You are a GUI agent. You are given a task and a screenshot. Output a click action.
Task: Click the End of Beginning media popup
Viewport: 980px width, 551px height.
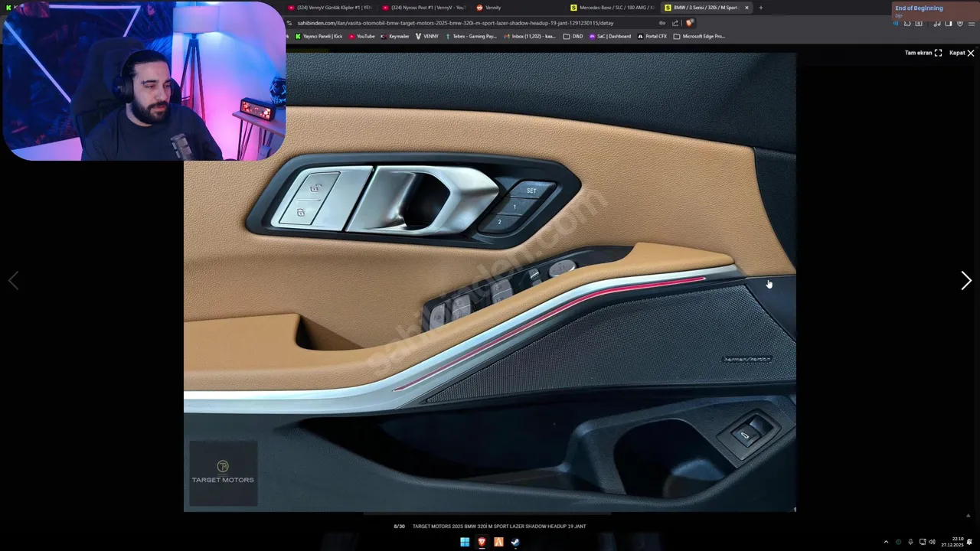point(936,10)
